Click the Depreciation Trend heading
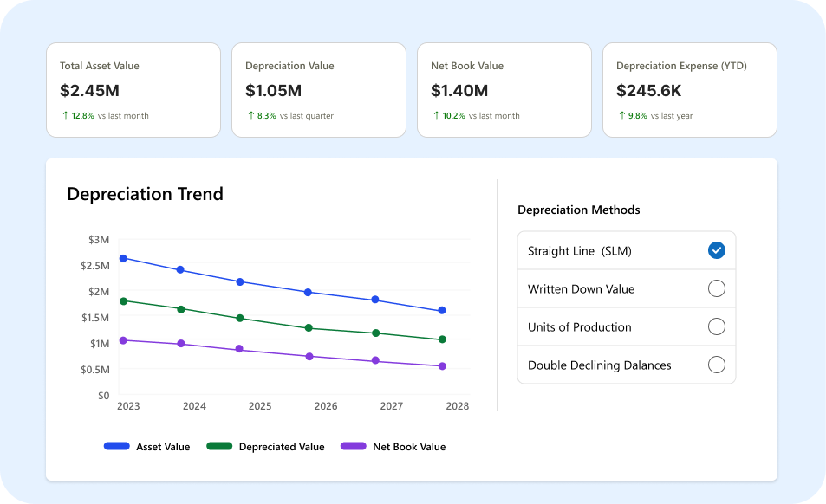Viewport: 826px width, 504px height. (x=146, y=194)
